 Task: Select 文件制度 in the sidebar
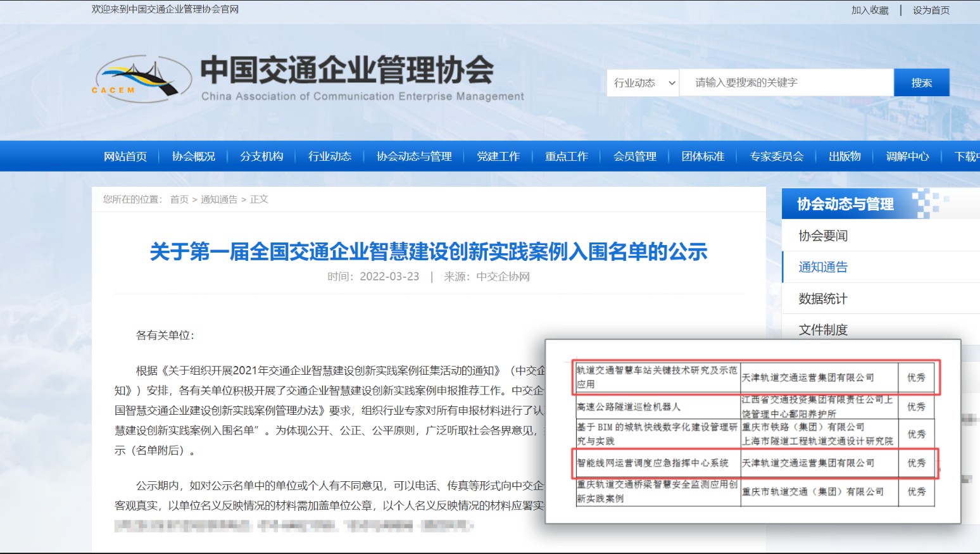coord(823,330)
